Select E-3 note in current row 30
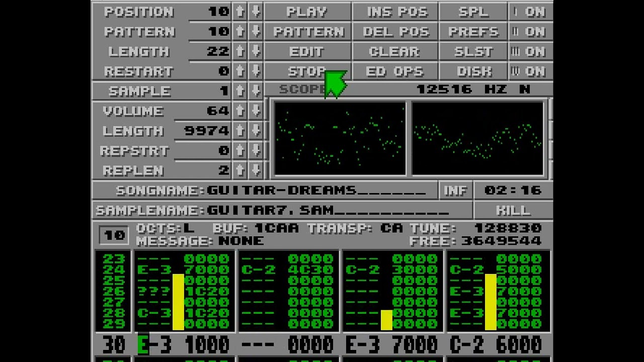 [x=156, y=345]
